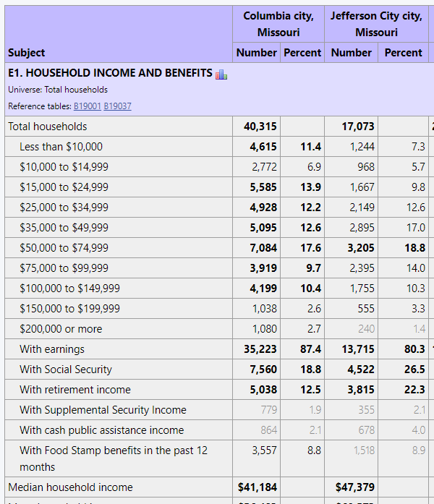Select the Subject column header
434x504 pixels.
(x=27, y=53)
